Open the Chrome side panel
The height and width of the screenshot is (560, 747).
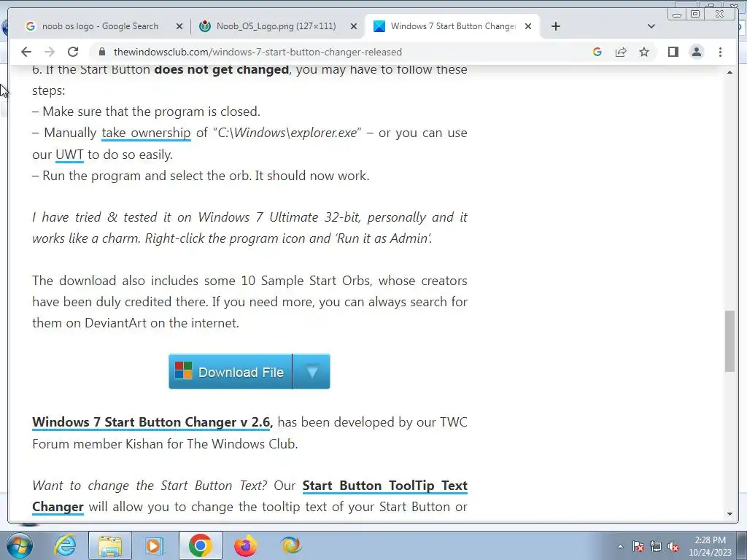[673, 52]
